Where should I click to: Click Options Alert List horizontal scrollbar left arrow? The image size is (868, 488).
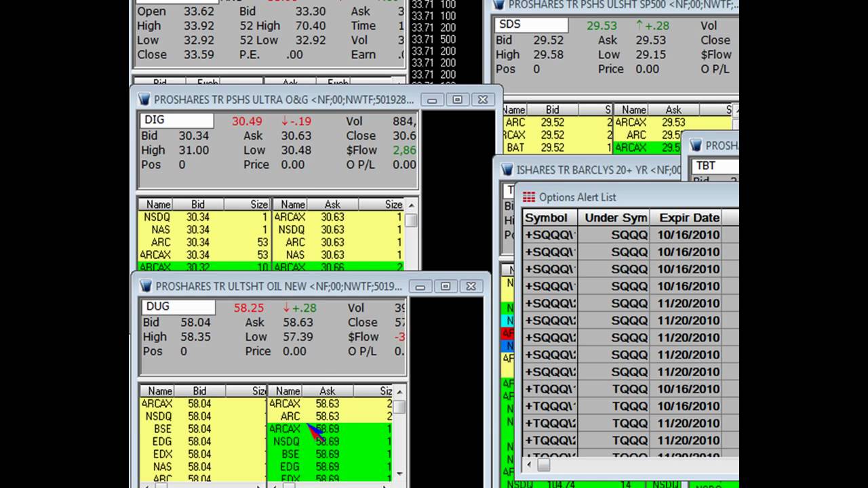coord(530,465)
